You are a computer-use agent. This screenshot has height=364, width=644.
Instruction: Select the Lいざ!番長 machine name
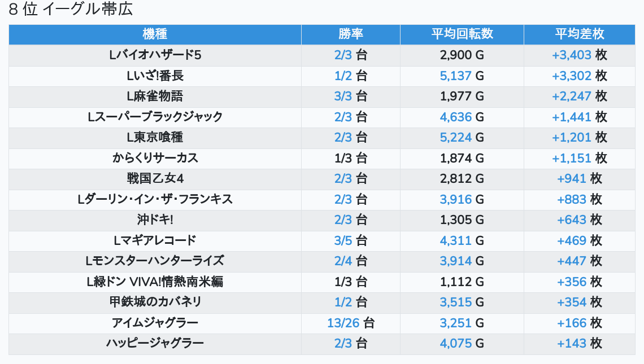tap(155, 76)
